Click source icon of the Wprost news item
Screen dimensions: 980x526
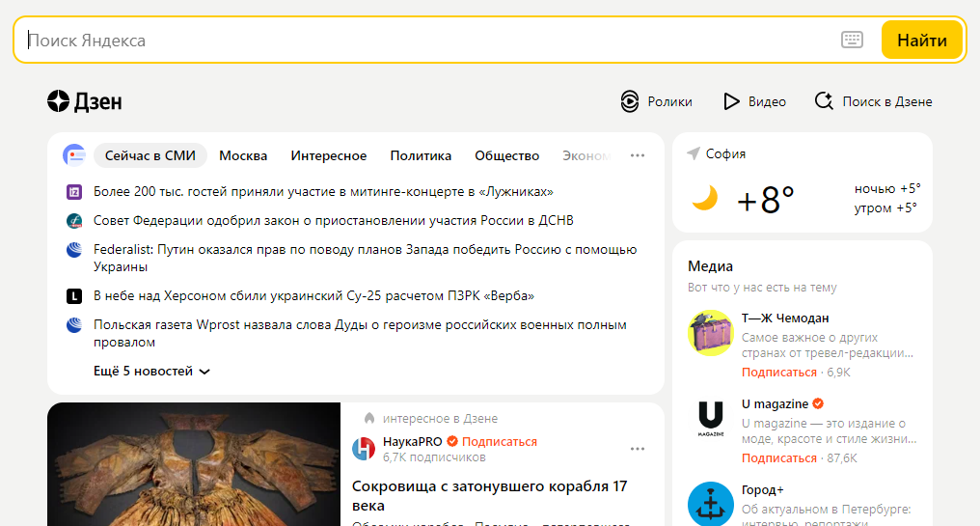pyautogui.click(x=74, y=325)
